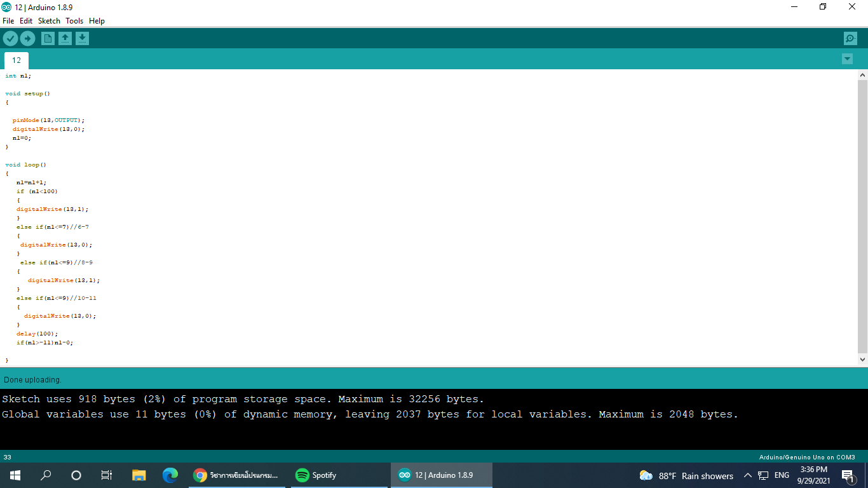Show hidden system tray icons chevron

tap(747, 475)
